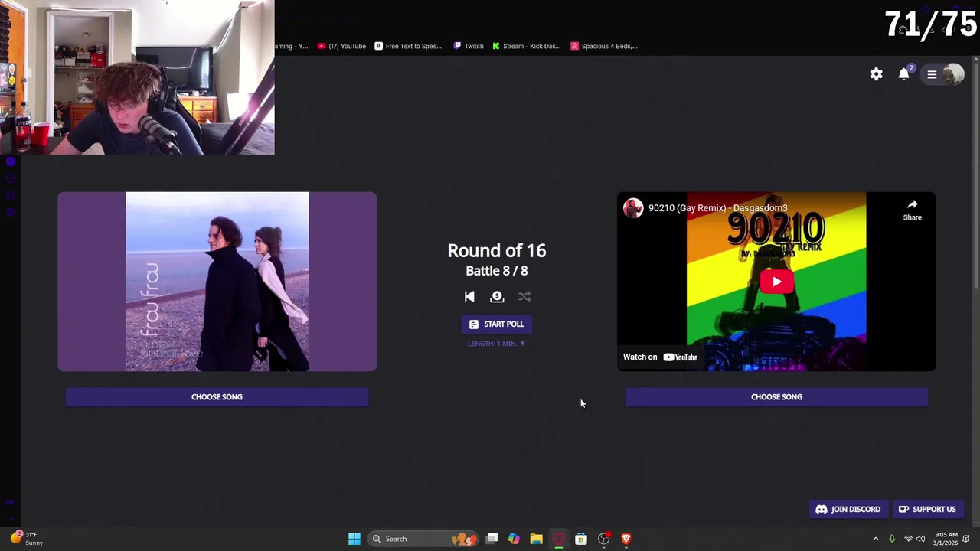Open the hamburger user menu
Image resolution: width=980 pixels, height=551 pixels.
pos(932,74)
